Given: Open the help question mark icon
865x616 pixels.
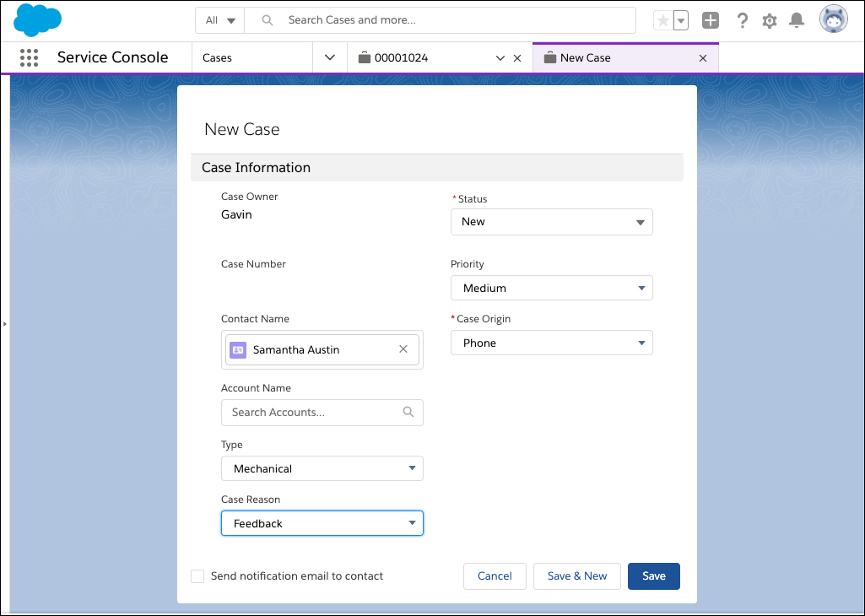Looking at the screenshot, I should click(x=743, y=21).
